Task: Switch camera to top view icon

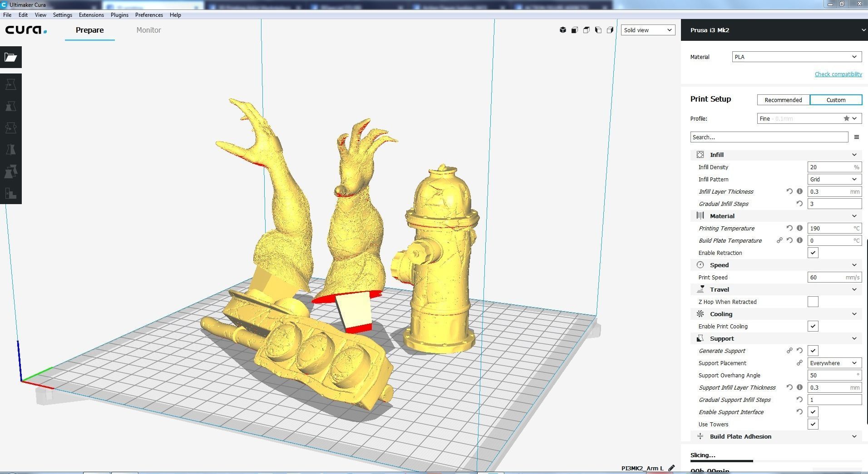Action: pos(587,30)
